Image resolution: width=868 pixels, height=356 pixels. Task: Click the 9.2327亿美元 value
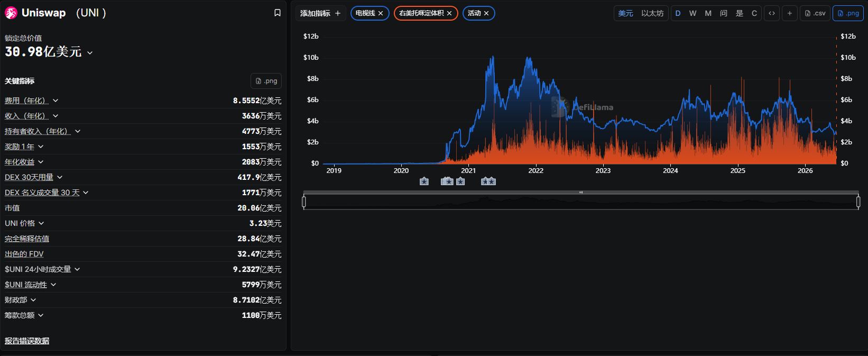point(257,269)
